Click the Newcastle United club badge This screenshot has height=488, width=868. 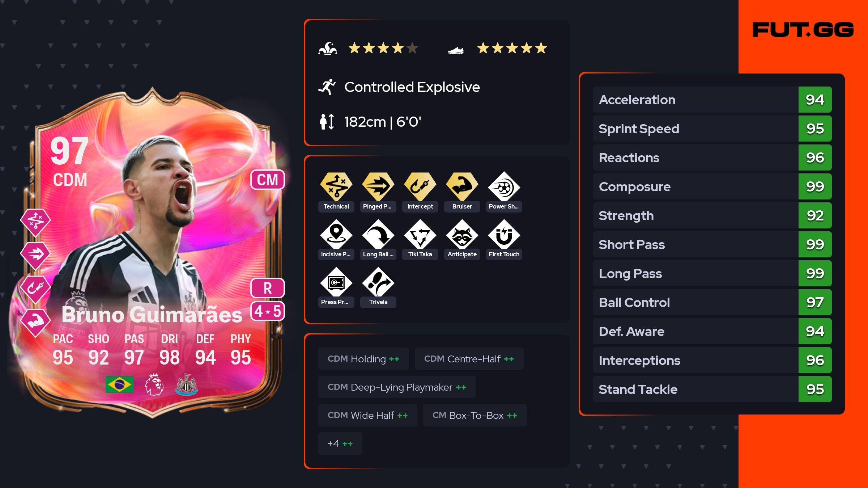pos(187,384)
